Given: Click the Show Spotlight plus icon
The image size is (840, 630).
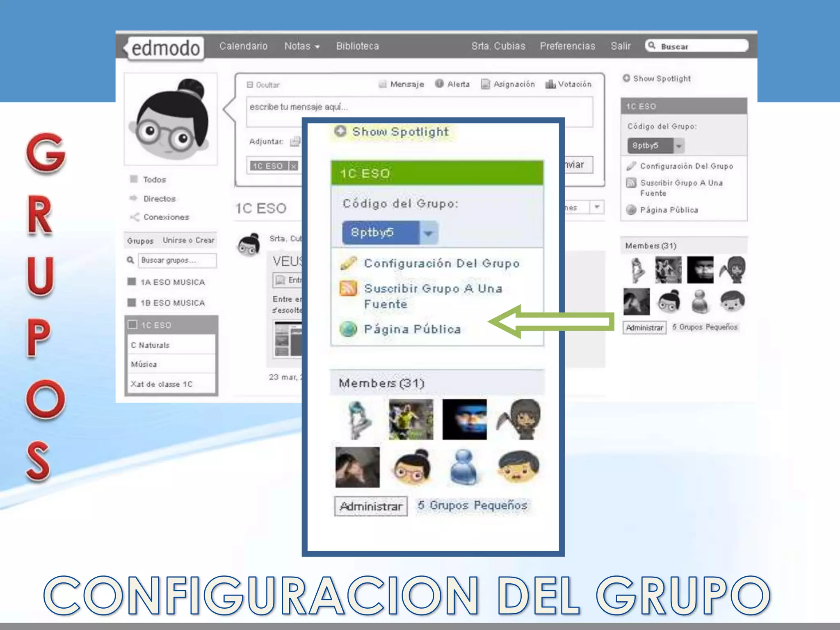Looking at the screenshot, I should [340, 131].
